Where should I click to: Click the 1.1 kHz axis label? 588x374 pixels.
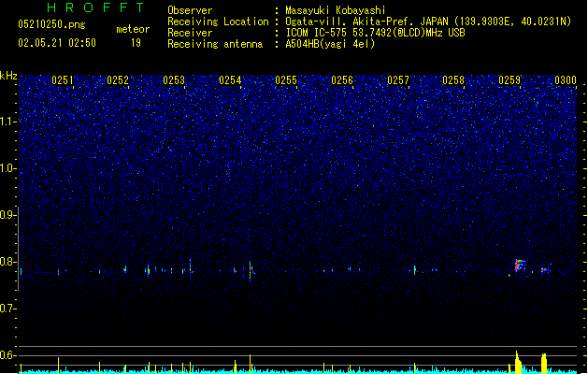8,122
